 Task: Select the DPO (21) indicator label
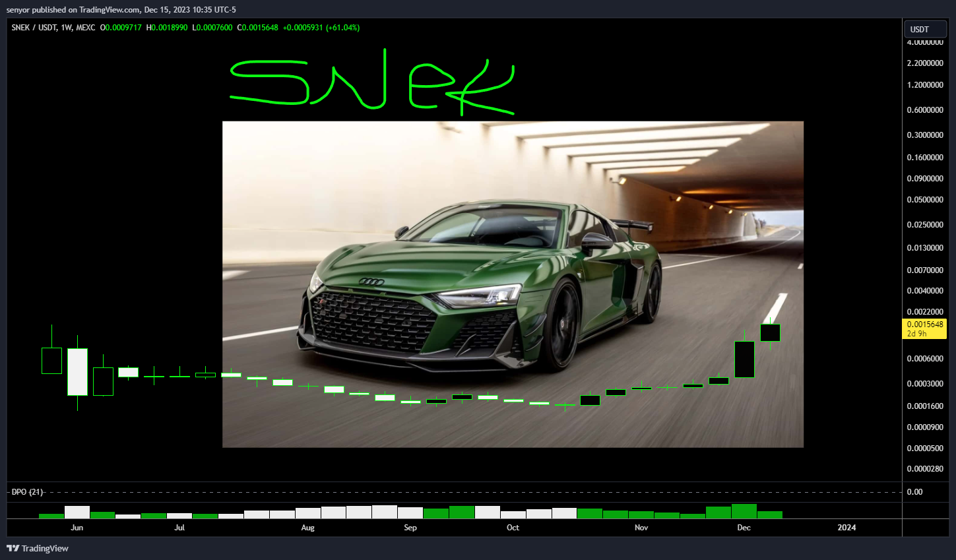click(27, 492)
